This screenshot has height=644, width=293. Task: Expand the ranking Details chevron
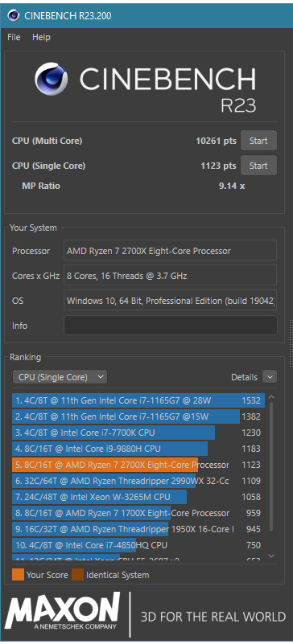270,376
